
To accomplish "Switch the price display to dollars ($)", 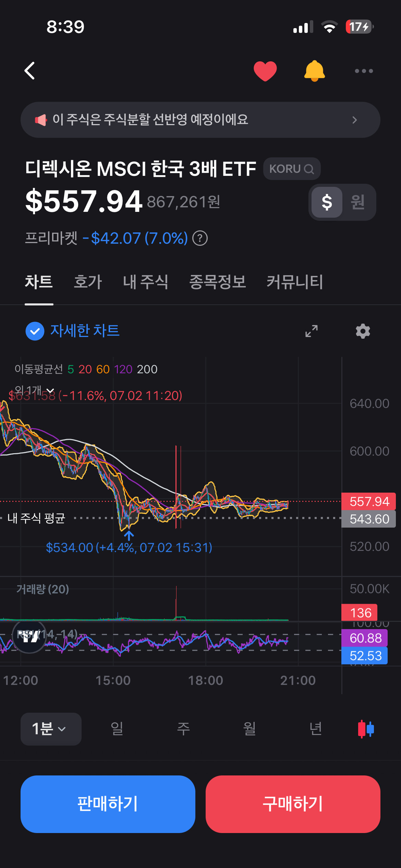I will (x=327, y=202).
